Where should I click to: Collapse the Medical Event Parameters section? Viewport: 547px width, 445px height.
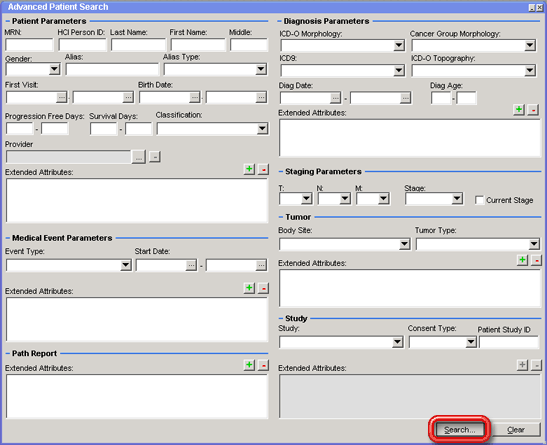(8, 238)
